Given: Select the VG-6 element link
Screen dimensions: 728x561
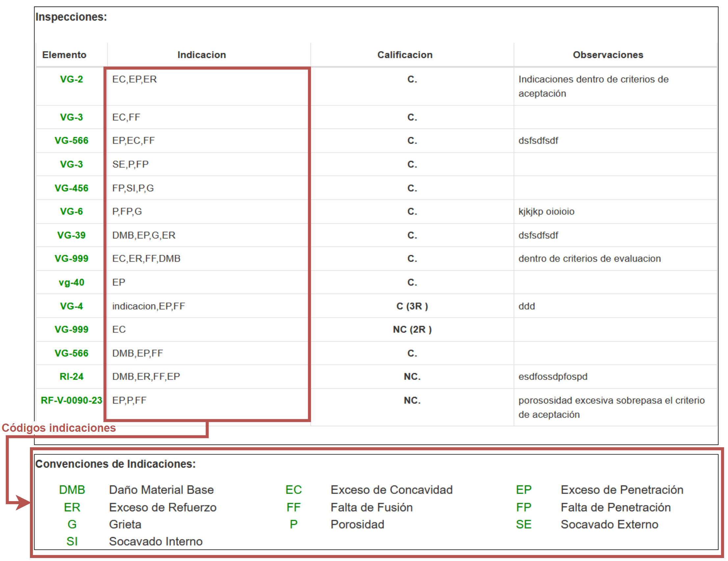Looking at the screenshot, I should point(71,211).
